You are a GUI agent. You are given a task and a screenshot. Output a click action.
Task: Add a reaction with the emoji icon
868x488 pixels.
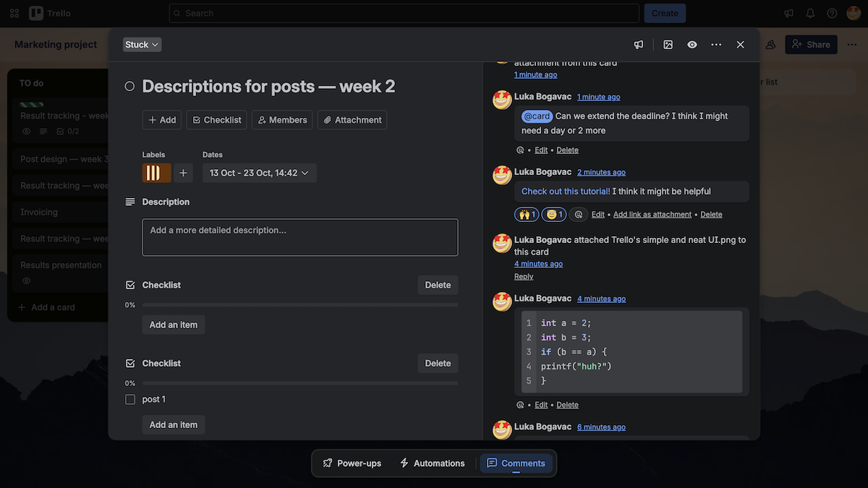coord(577,213)
